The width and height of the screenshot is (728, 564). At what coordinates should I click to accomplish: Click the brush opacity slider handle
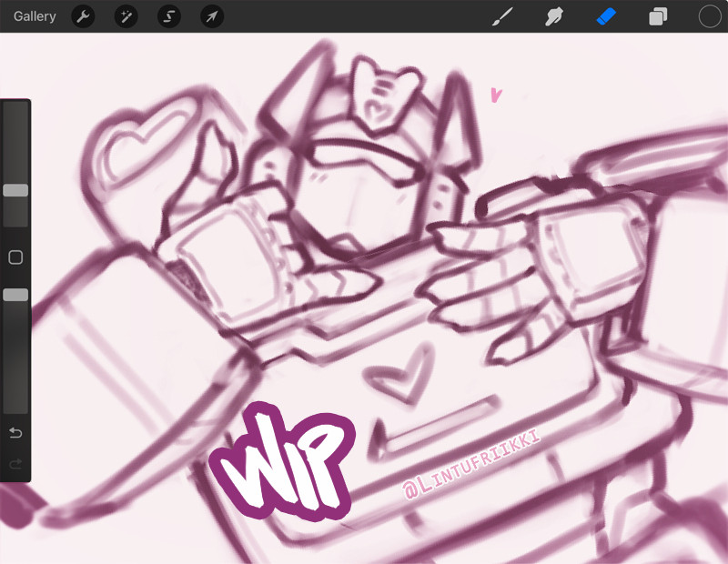click(x=15, y=295)
